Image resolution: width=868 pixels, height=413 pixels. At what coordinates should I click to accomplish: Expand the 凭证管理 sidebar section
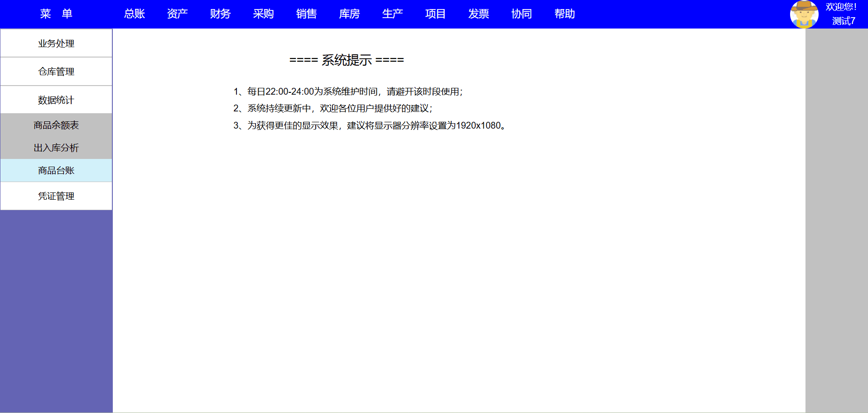56,196
